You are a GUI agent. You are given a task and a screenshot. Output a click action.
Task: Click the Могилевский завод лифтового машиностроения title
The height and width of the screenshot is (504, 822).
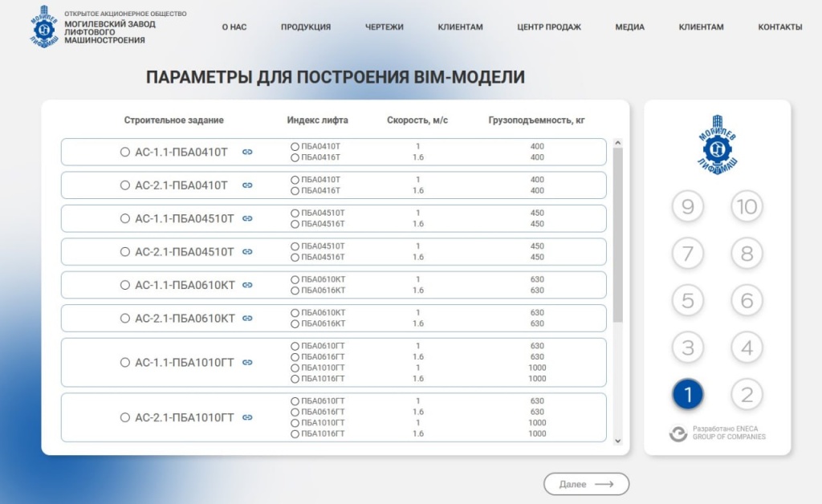[x=110, y=32]
